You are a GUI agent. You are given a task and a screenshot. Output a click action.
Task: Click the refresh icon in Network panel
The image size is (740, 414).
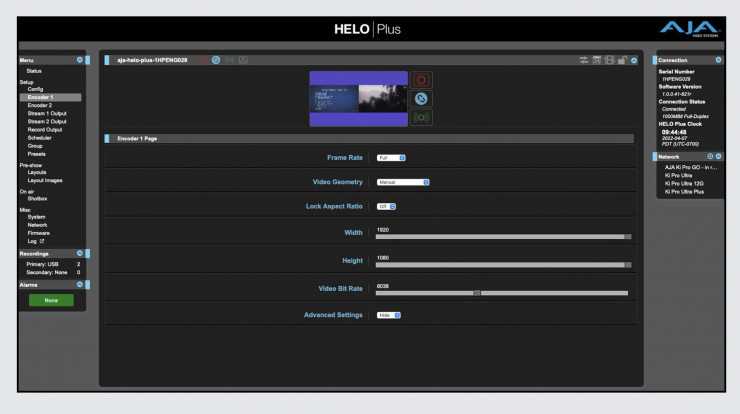[x=710, y=156]
